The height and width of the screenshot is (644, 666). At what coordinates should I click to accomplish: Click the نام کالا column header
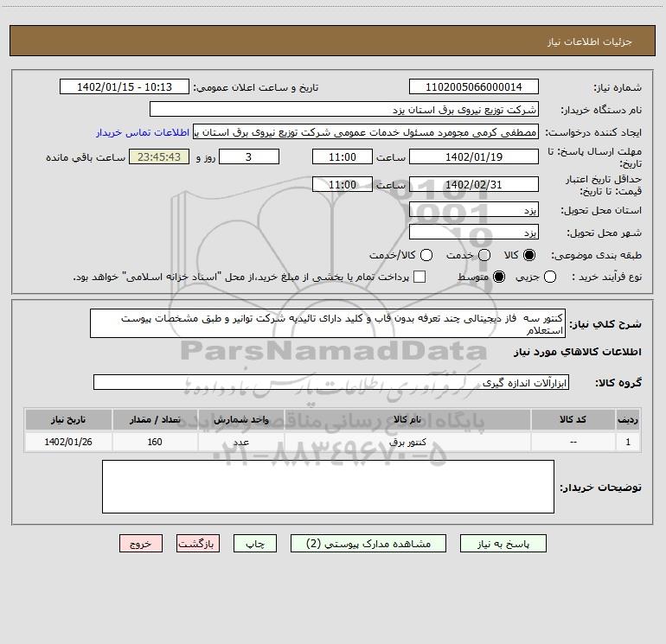point(407,419)
